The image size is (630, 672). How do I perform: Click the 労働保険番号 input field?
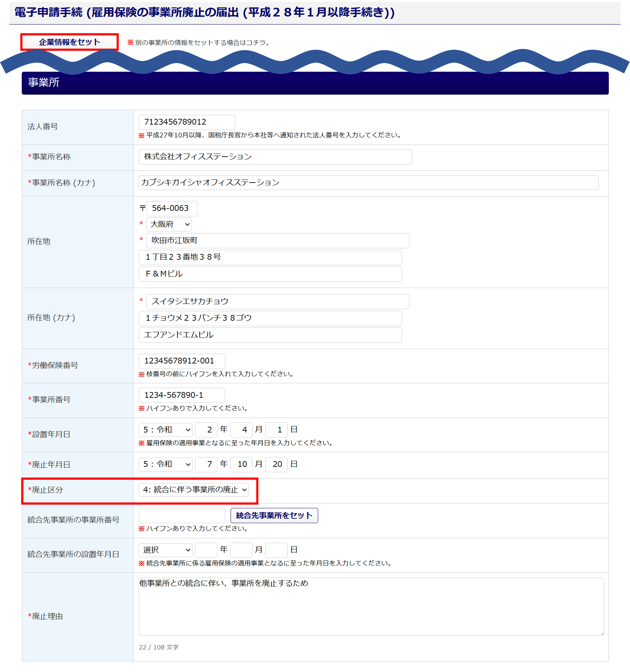181,361
